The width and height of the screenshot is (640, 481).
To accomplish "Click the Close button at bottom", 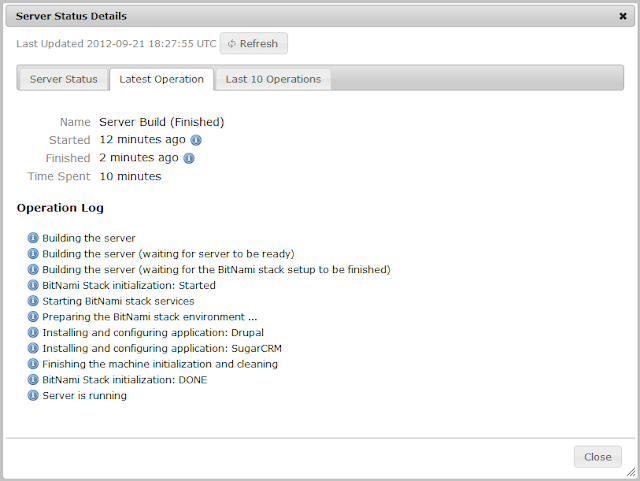I will 598,457.
